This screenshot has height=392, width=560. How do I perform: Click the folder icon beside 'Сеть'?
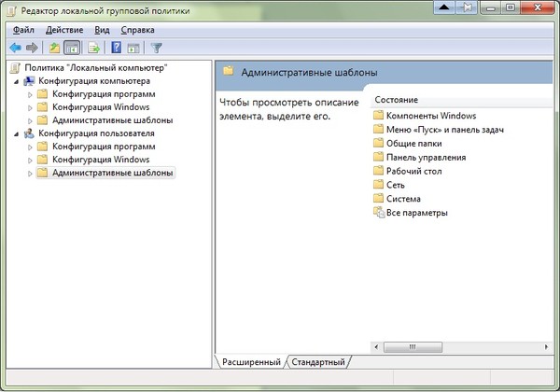click(378, 185)
